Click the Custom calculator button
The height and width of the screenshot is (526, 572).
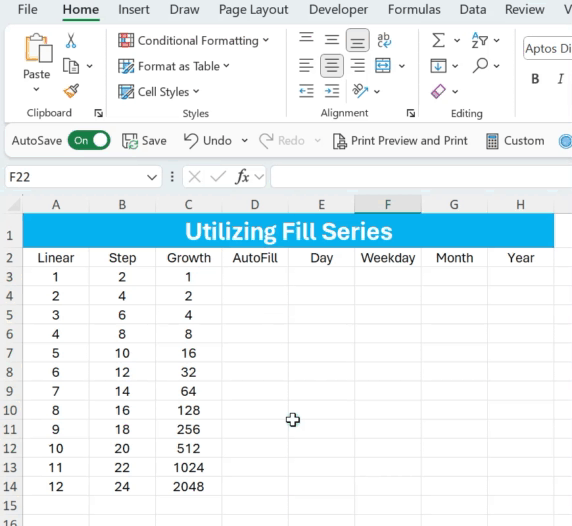click(x=515, y=141)
